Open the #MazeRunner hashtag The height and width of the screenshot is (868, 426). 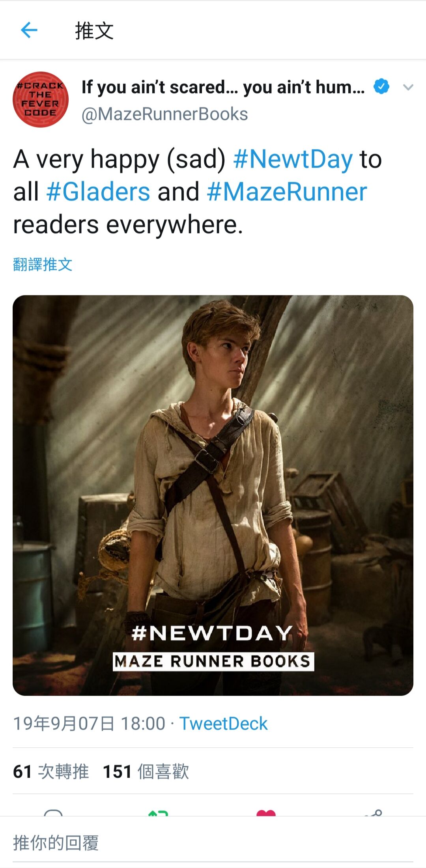[287, 192]
